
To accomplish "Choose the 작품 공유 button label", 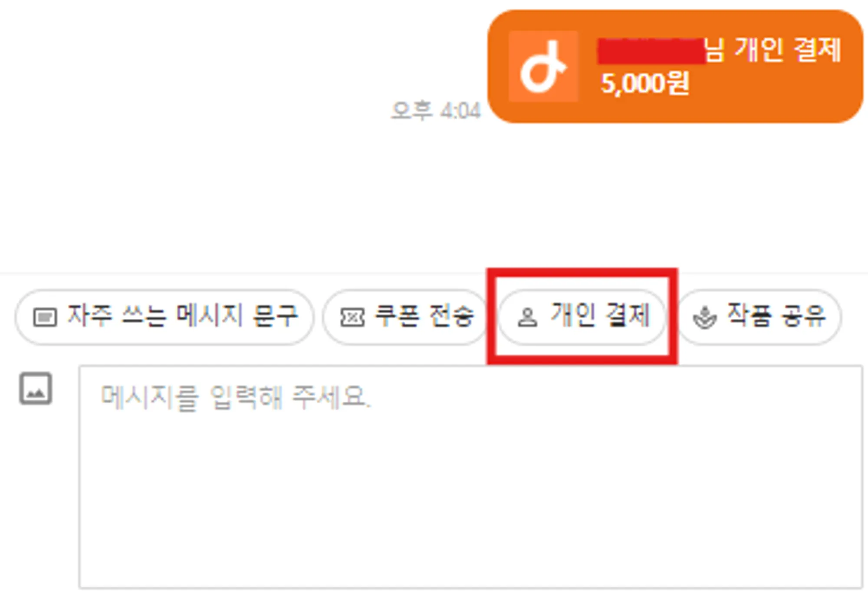I will tap(776, 316).
